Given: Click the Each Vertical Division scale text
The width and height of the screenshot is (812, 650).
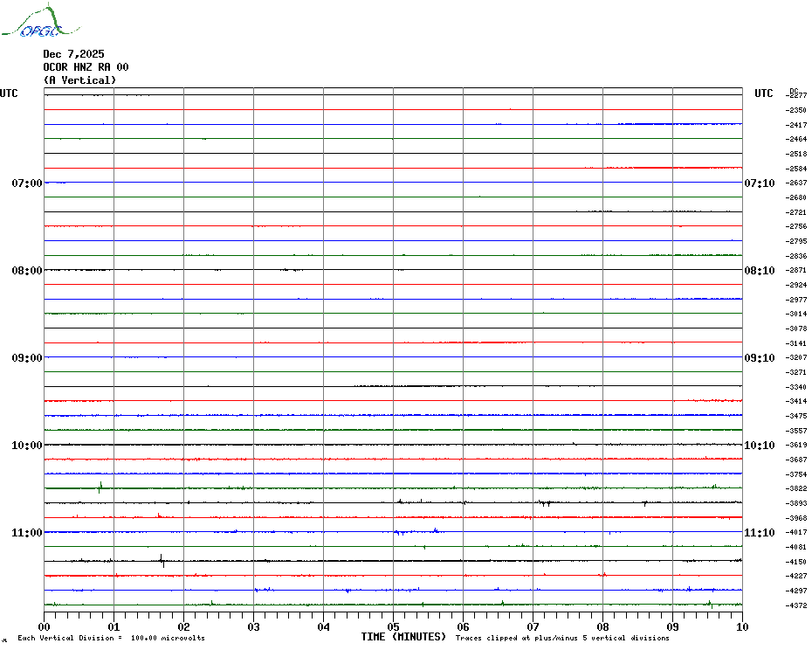Looking at the screenshot, I should click(111, 638).
